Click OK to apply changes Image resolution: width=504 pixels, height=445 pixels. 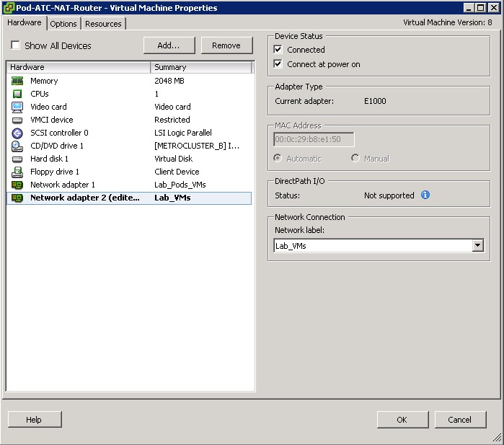(x=402, y=420)
